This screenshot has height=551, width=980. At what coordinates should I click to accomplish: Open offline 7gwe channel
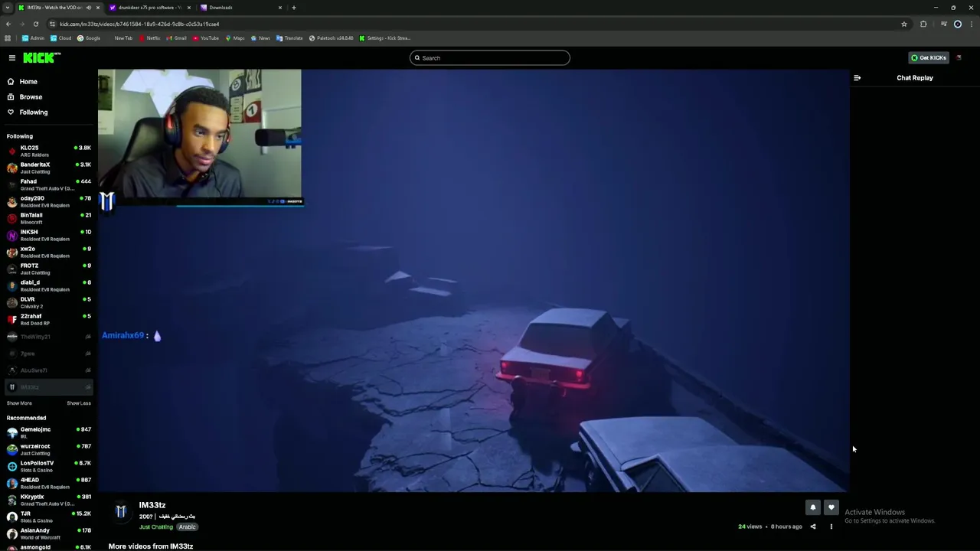click(x=49, y=354)
